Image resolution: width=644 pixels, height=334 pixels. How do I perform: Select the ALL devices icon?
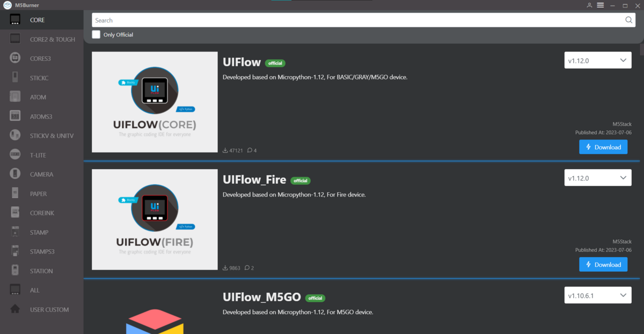coord(15,290)
